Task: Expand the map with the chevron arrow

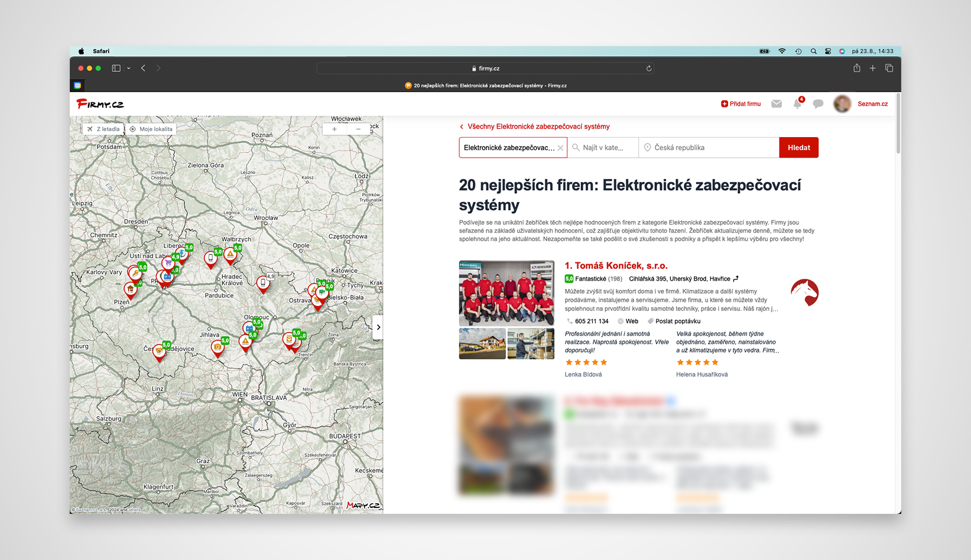Action: pyautogui.click(x=378, y=327)
